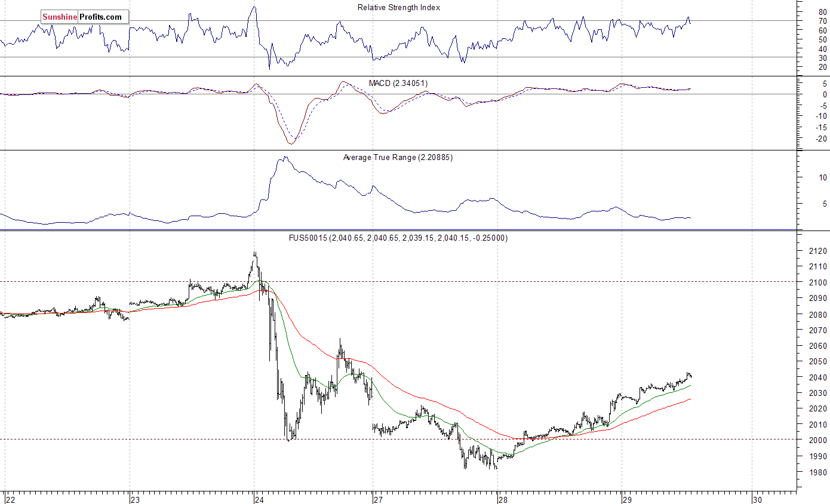Click the 2060 price axis label
Screen dimensions: 830x504
pyautogui.click(x=817, y=346)
